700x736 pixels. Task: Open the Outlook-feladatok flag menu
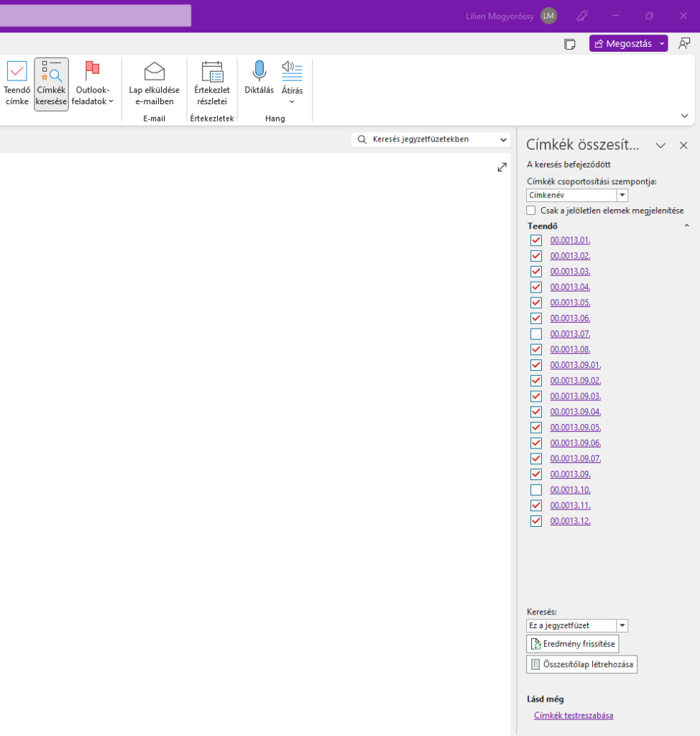[92, 84]
